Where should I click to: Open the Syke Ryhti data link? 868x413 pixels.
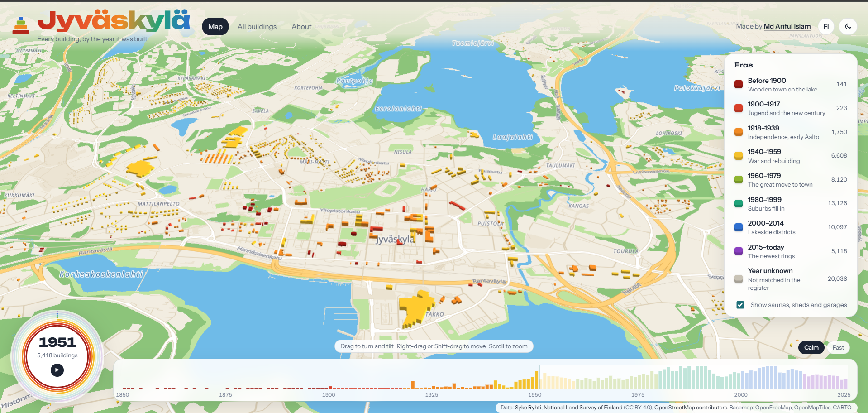(x=528, y=408)
